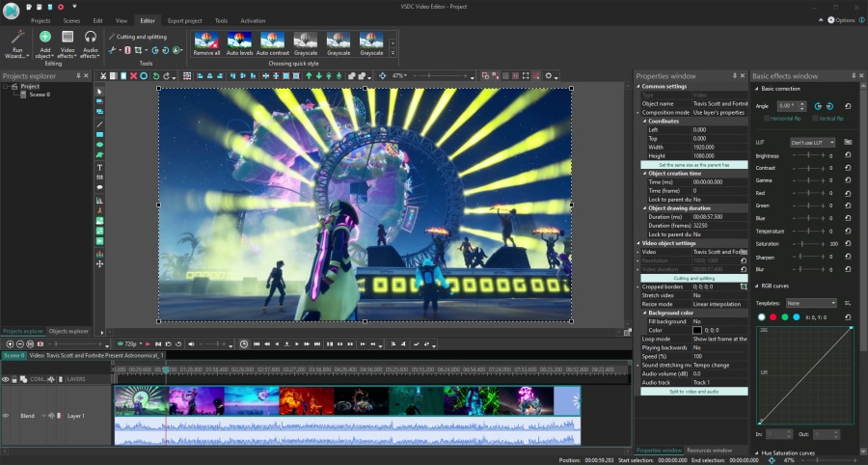
Task: Select the arrow cursor tool in left toolbar
Action: click(99, 92)
